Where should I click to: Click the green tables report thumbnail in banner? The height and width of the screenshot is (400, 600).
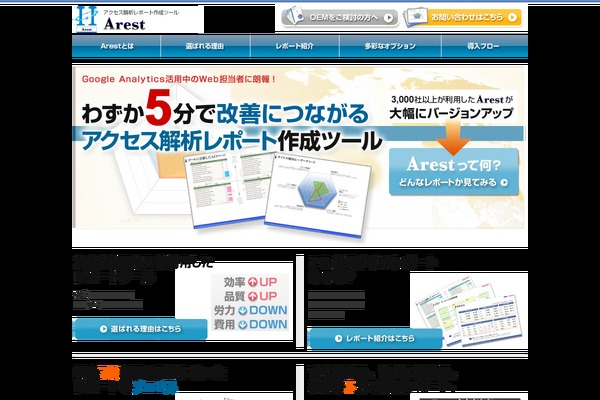(230, 189)
